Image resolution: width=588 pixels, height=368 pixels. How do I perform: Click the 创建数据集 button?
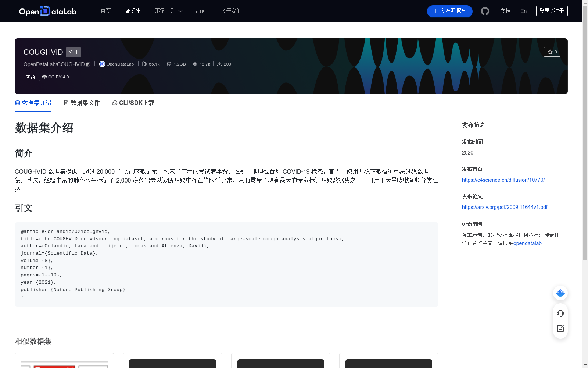point(450,11)
